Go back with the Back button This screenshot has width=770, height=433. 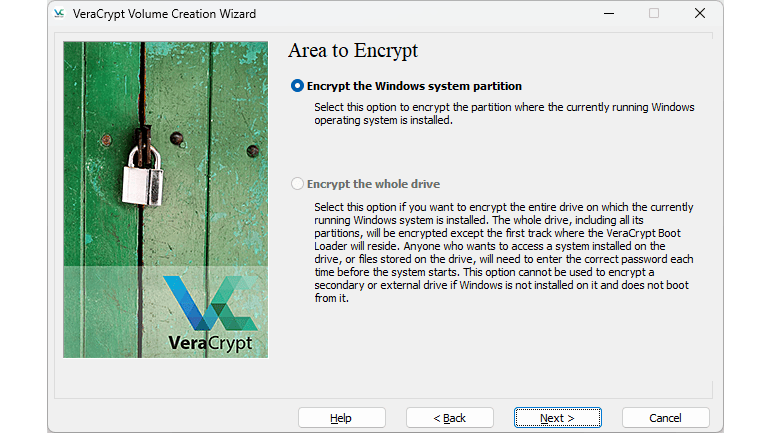pyautogui.click(x=449, y=418)
